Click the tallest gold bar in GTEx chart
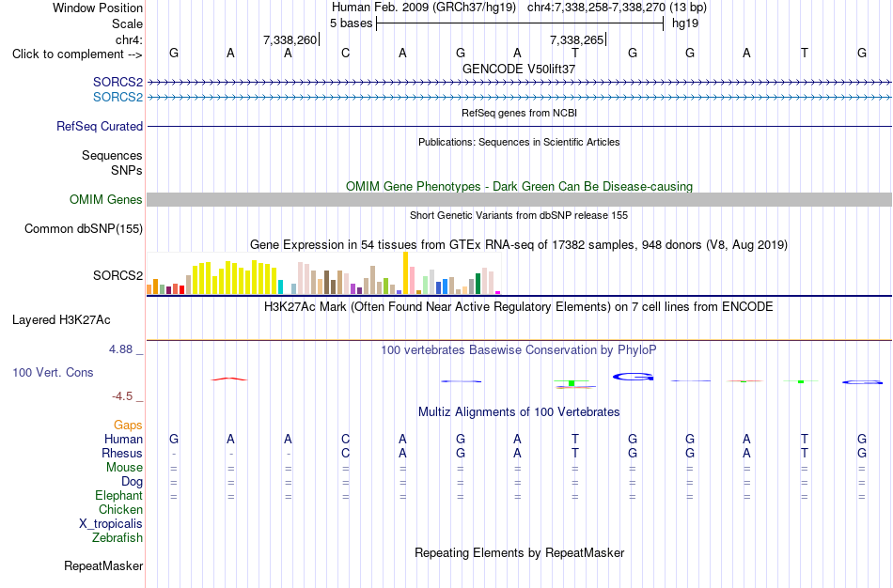This screenshot has height=588, width=893. (x=405, y=273)
